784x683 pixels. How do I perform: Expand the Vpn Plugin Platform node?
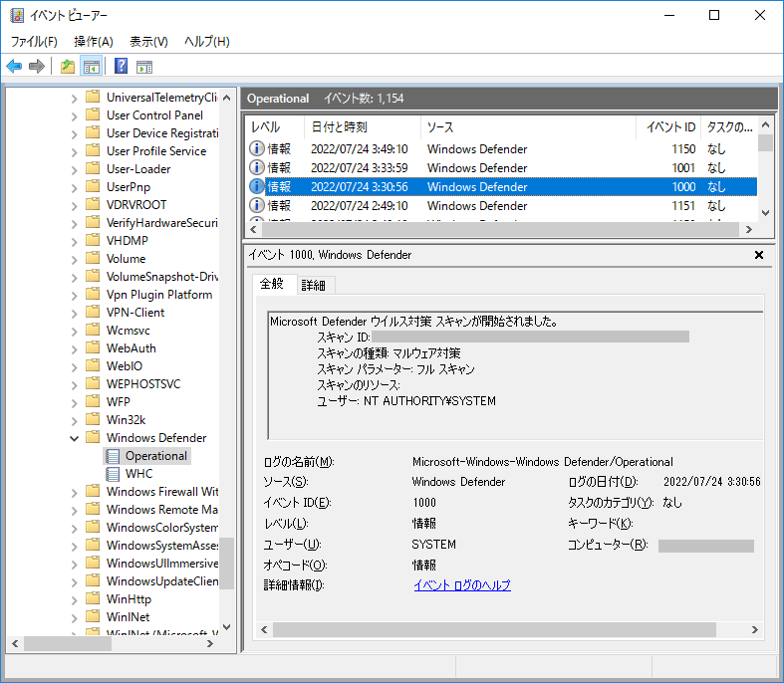pyautogui.click(x=74, y=296)
